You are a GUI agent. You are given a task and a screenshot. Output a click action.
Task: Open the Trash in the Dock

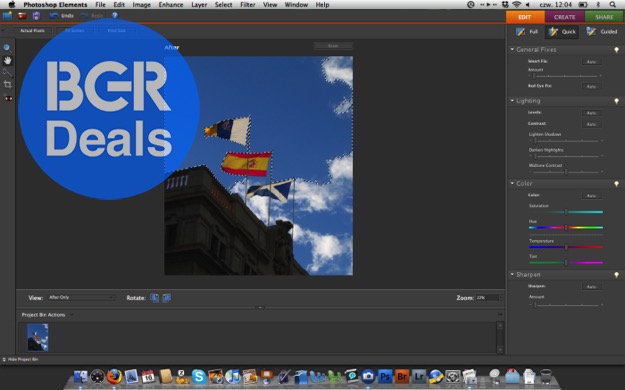[546, 376]
